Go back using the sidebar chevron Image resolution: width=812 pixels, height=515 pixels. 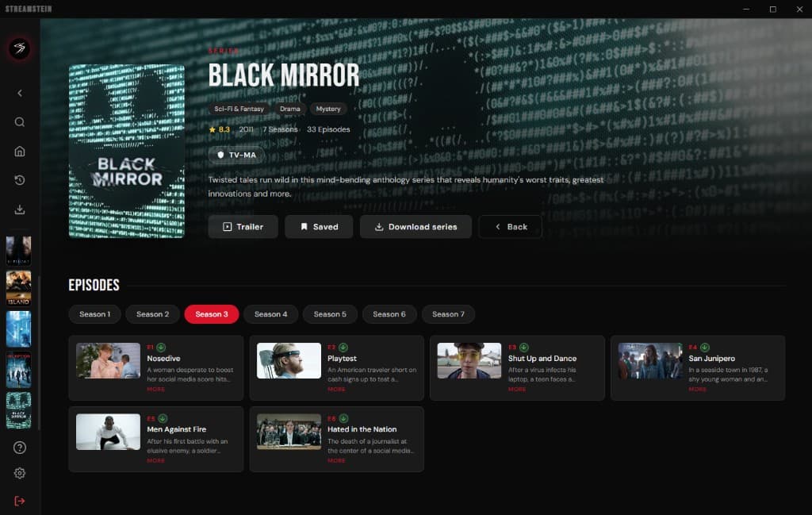(20, 94)
